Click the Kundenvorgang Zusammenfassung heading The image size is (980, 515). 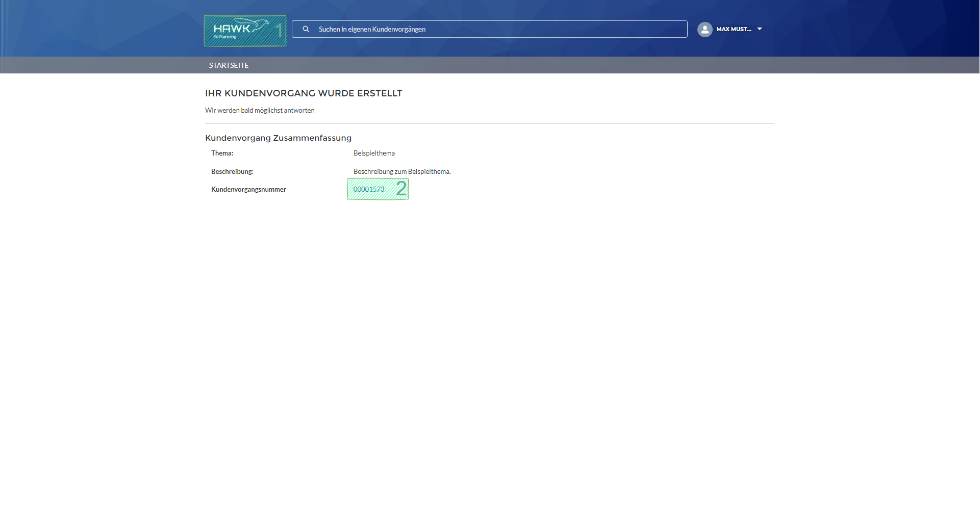click(x=278, y=138)
